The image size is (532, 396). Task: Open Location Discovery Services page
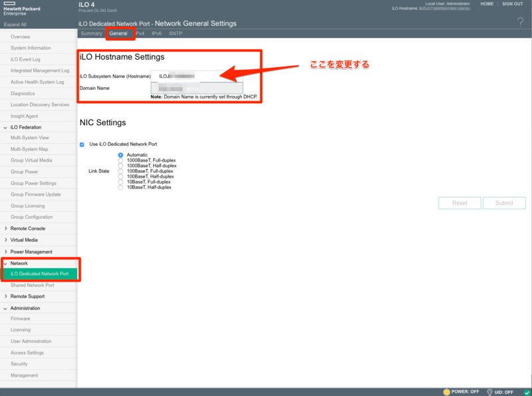(x=39, y=104)
